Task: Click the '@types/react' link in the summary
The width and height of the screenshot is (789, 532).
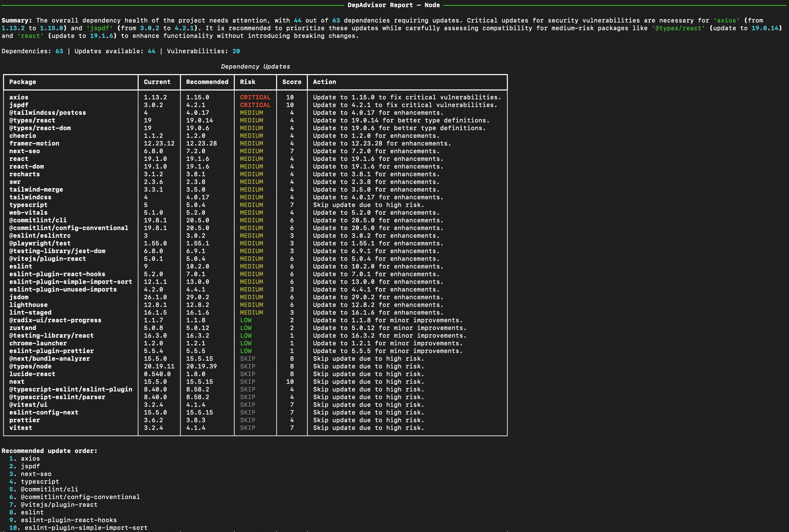Action: coord(679,28)
